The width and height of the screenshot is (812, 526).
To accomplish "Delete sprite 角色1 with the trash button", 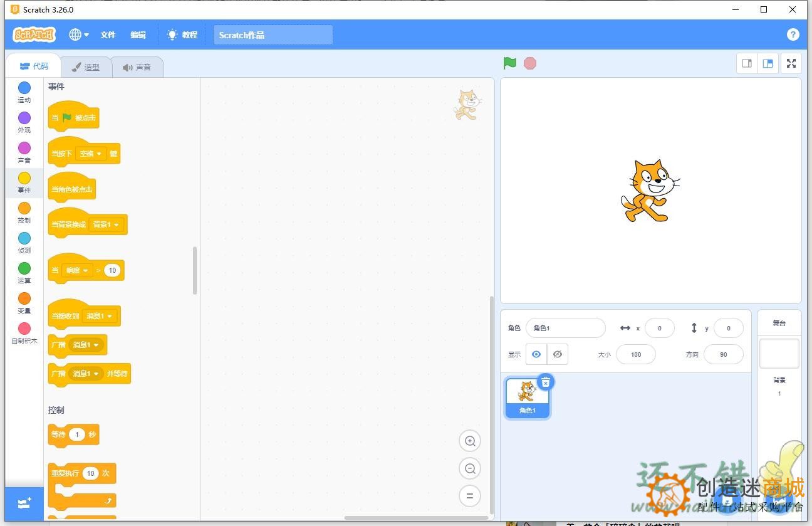I will point(546,381).
